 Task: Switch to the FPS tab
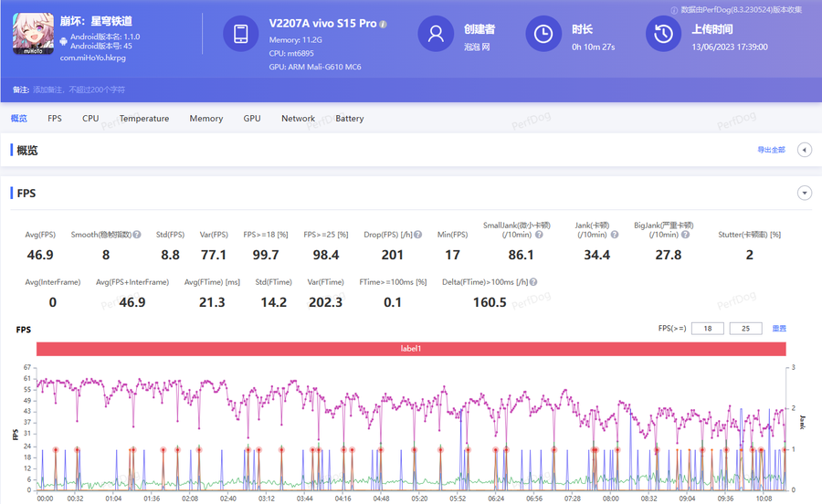55,119
